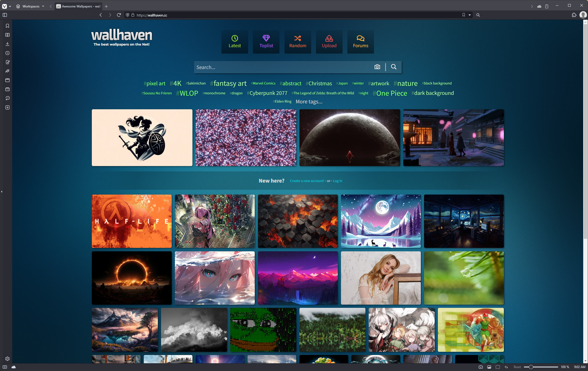
Task: Click the Log in link
Action: pyautogui.click(x=337, y=181)
